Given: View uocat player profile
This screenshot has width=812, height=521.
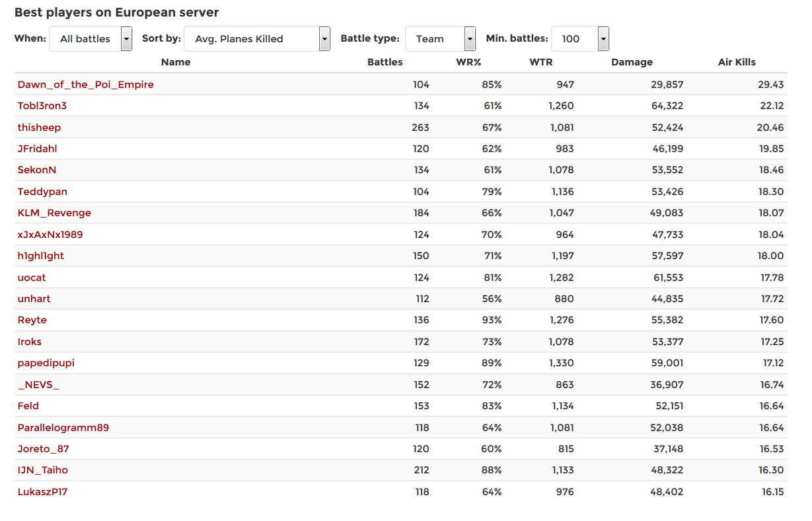Looking at the screenshot, I should [32, 278].
